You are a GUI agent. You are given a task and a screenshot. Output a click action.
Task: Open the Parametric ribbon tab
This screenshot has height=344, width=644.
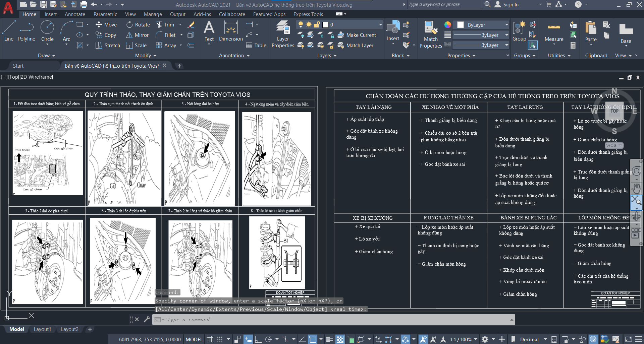[x=105, y=14]
